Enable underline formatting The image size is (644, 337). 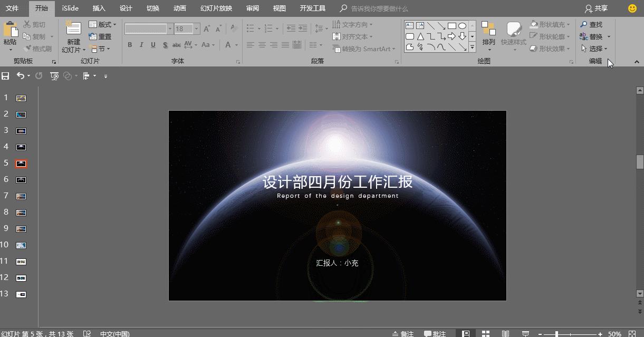(x=153, y=45)
